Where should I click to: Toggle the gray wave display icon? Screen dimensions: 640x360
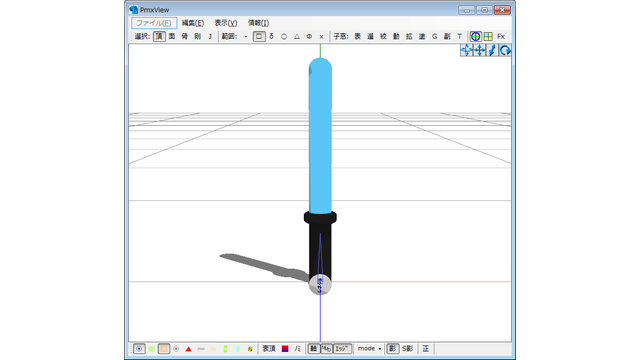click(x=200, y=349)
